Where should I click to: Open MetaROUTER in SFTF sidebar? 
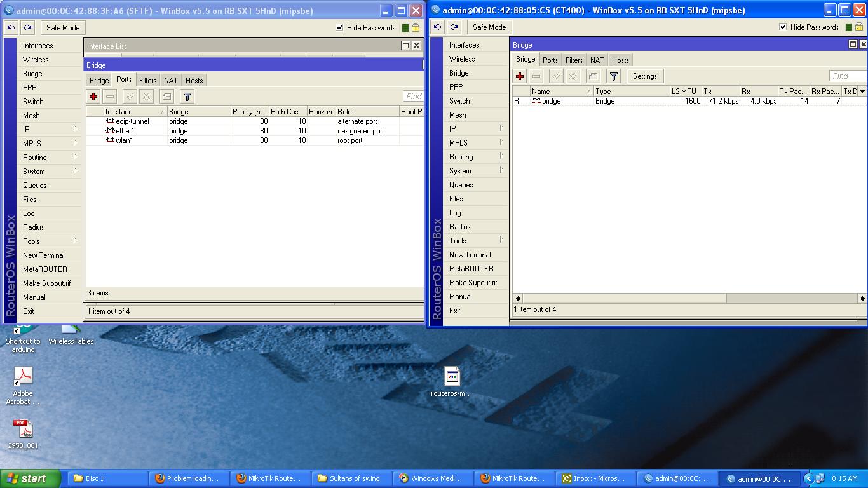(x=45, y=269)
